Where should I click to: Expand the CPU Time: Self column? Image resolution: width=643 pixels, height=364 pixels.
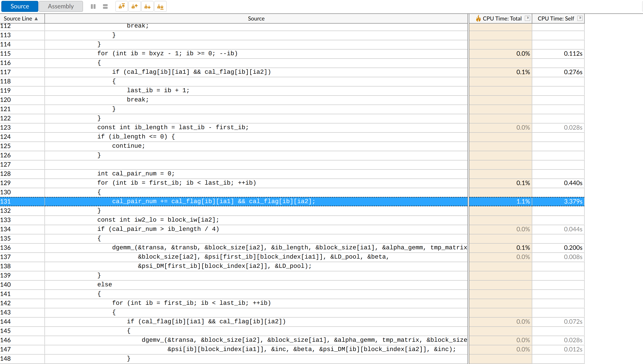tap(580, 18)
